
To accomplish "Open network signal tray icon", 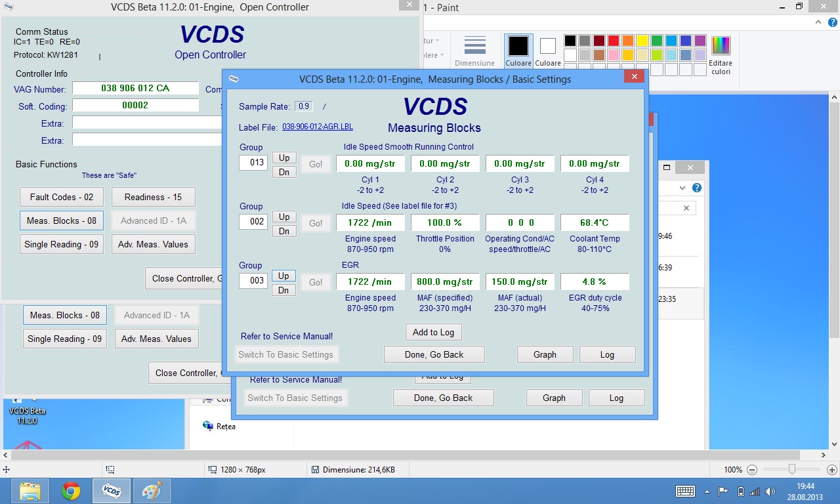I will [x=755, y=491].
